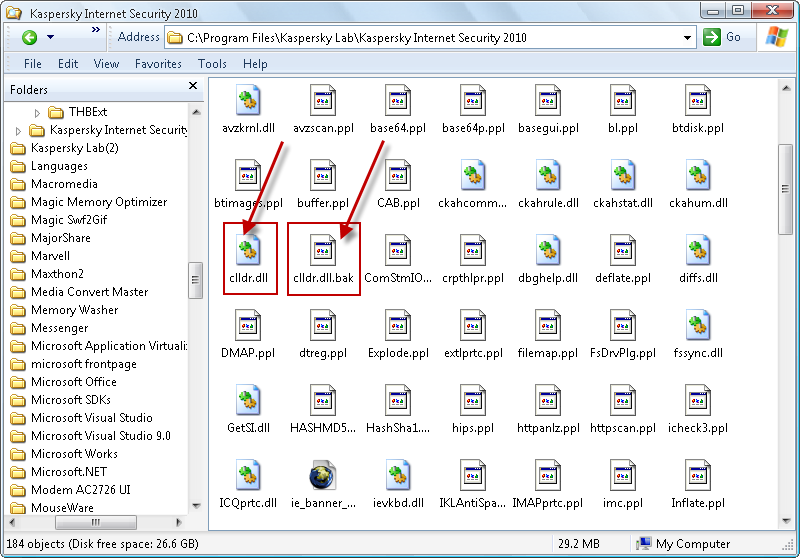
Task: Open the Favorites menu
Action: [x=158, y=64]
